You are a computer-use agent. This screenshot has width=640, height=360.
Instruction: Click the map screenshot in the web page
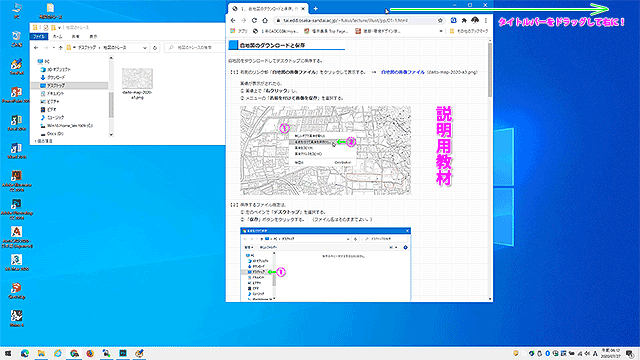(325, 150)
